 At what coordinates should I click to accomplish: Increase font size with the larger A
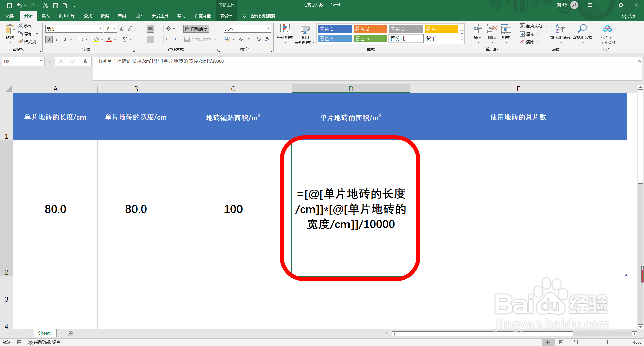coord(122,29)
